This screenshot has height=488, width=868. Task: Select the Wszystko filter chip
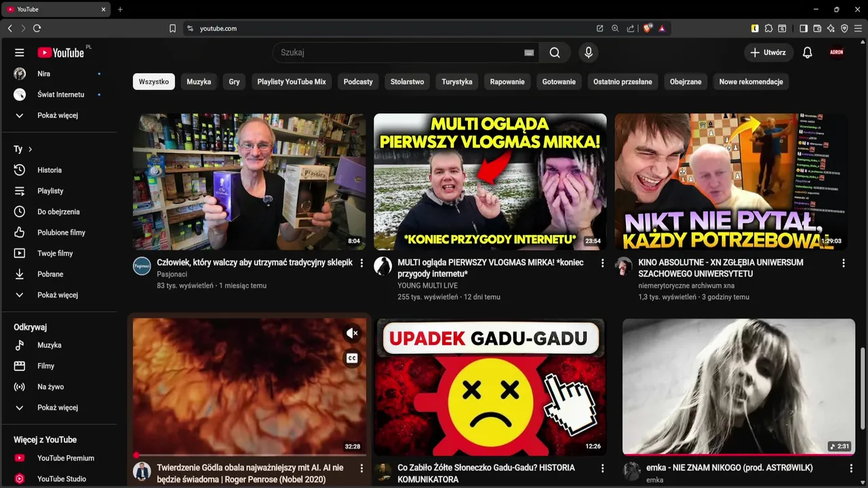(154, 81)
